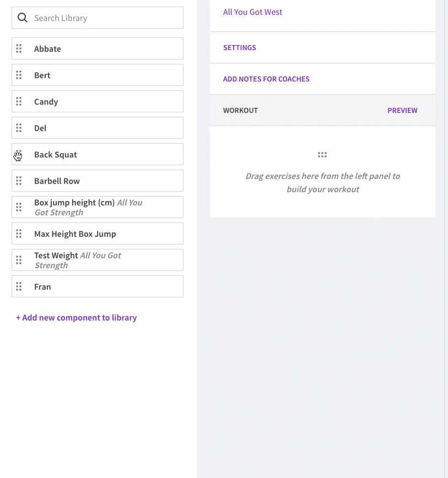Screen dimensions: 448x478
Task: Click the grip icon beside Test Weight
Action: point(19,260)
